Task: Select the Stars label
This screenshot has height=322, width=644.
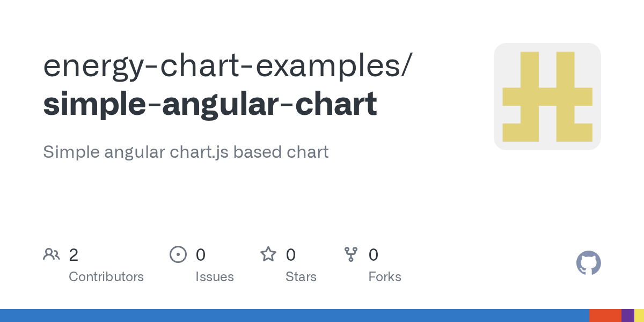Action: pyautogui.click(x=301, y=277)
